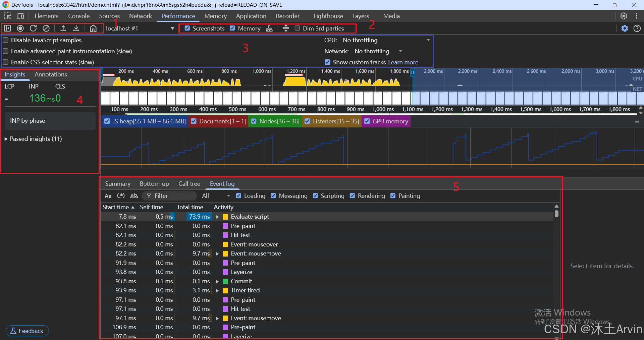Viewport: 644px width, 340px height.
Task: Click the download profile icon
Action: tap(76, 28)
